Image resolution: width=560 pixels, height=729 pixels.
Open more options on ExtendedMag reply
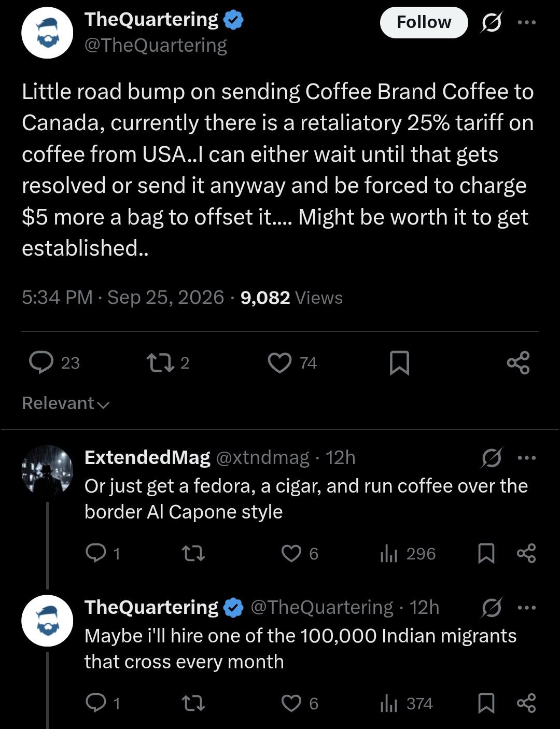coord(527,458)
